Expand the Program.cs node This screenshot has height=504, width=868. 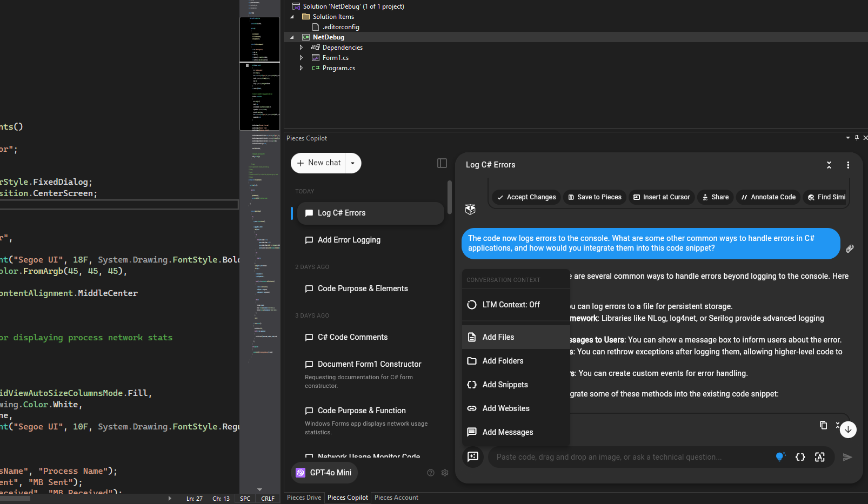(301, 68)
